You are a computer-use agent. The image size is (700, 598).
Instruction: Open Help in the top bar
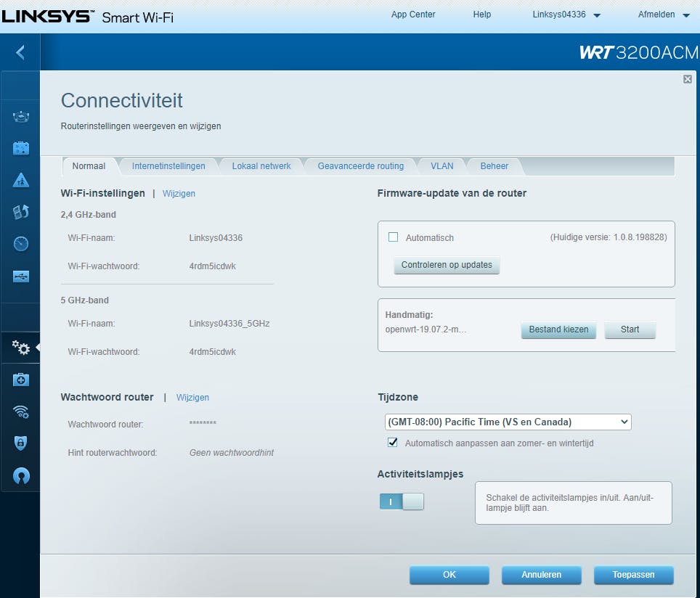pos(482,15)
